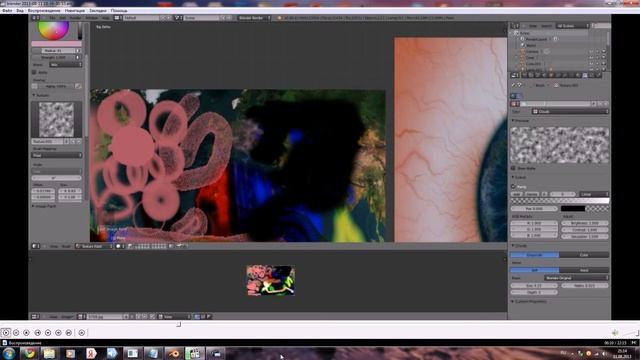Image resolution: width=640 pixels, height=360 pixels.
Task: Open the Навигация menu
Action: 75,11
